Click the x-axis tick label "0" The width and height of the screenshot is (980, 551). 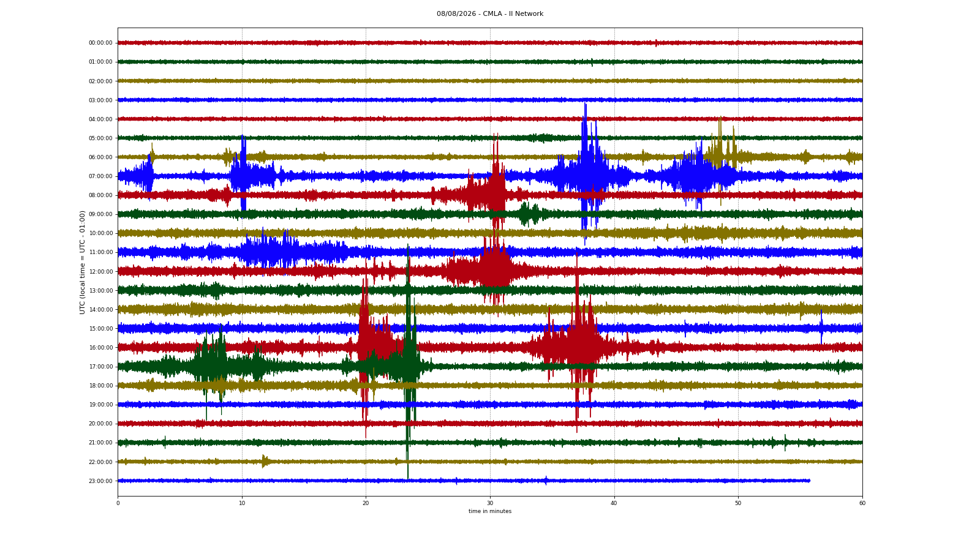click(x=118, y=503)
